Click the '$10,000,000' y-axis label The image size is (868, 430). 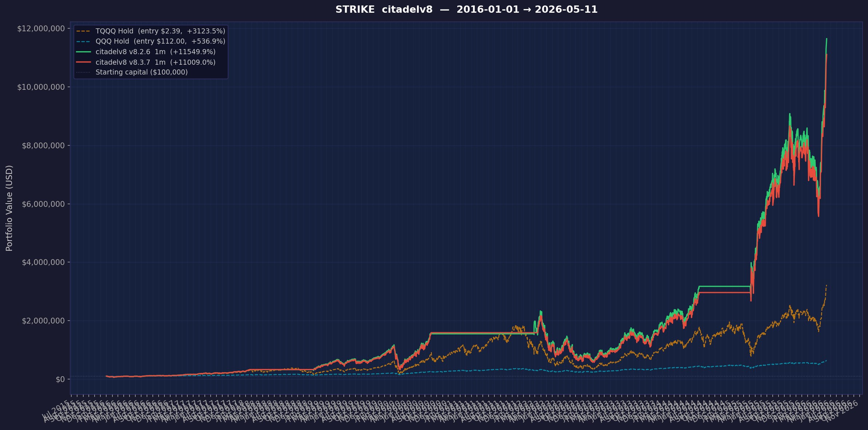point(41,87)
